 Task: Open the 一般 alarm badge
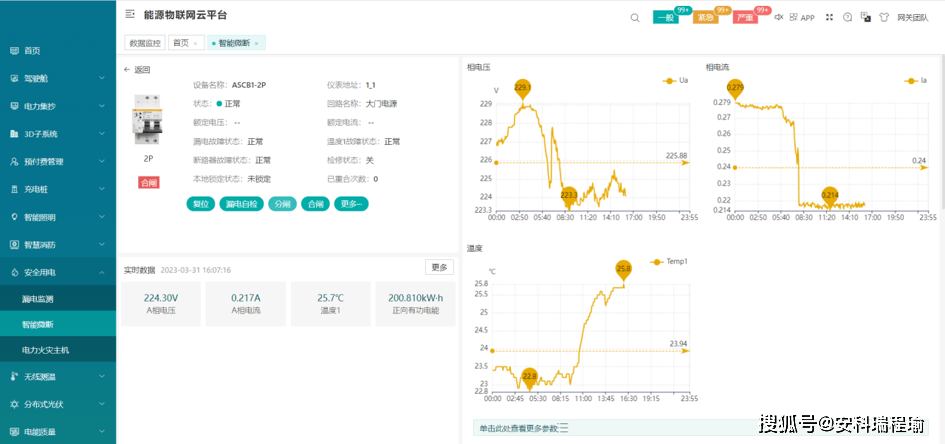[x=666, y=17]
